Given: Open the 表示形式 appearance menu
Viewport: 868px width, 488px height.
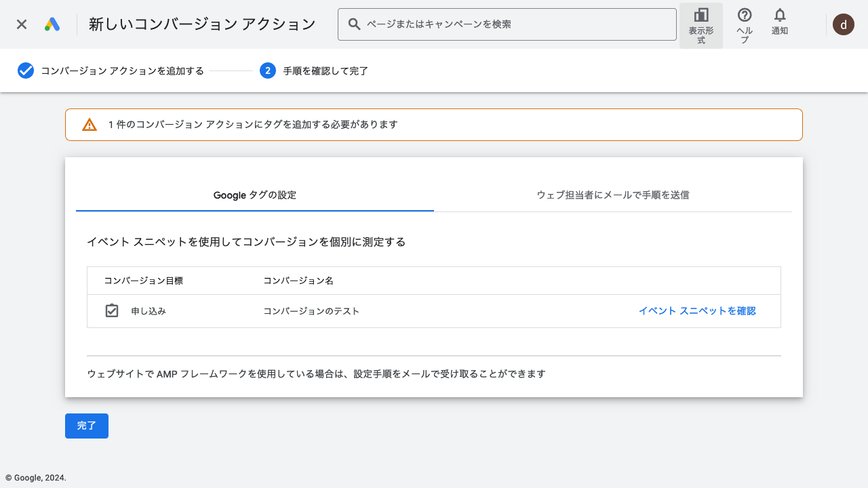Looking at the screenshot, I should (701, 26).
